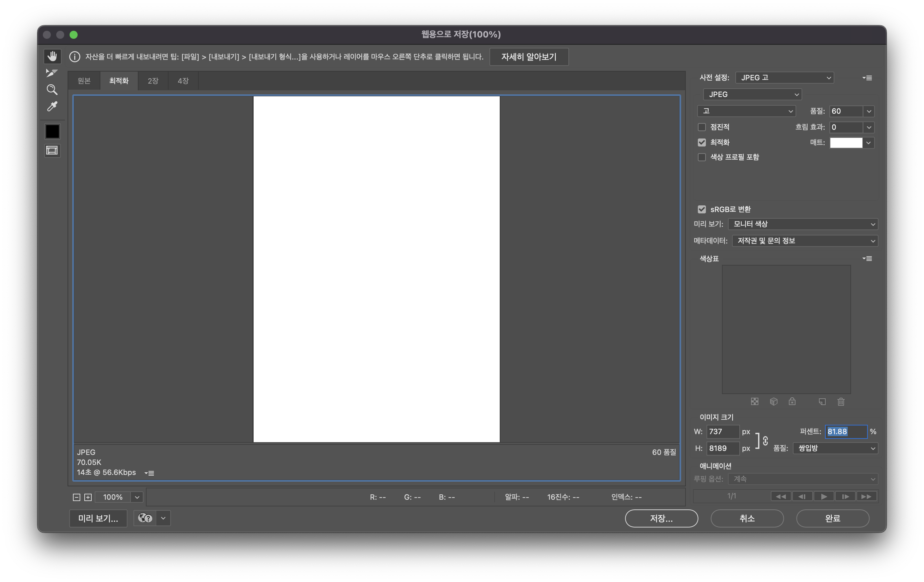Toggle the sRGB로 변환 checkbox
This screenshot has width=924, height=582.
pos(702,209)
